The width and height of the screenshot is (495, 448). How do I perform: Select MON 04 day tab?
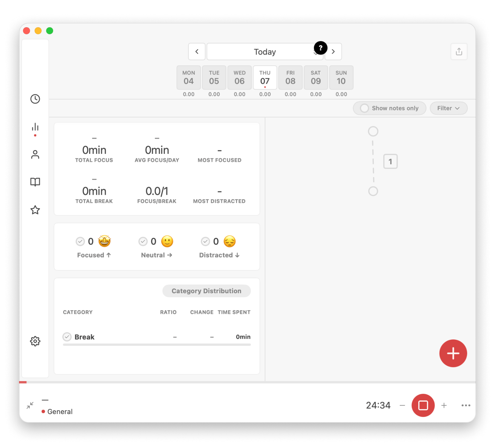[189, 78]
